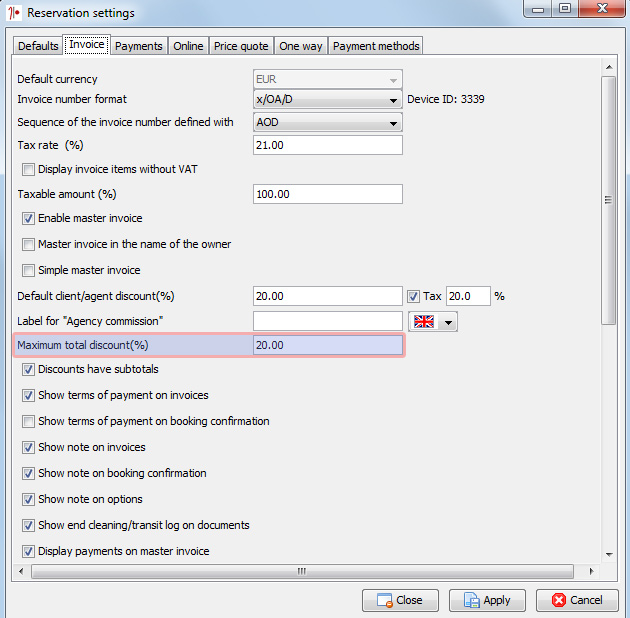The image size is (630, 618).
Task: Open the Payment methods tab
Action: click(x=376, y=46)
